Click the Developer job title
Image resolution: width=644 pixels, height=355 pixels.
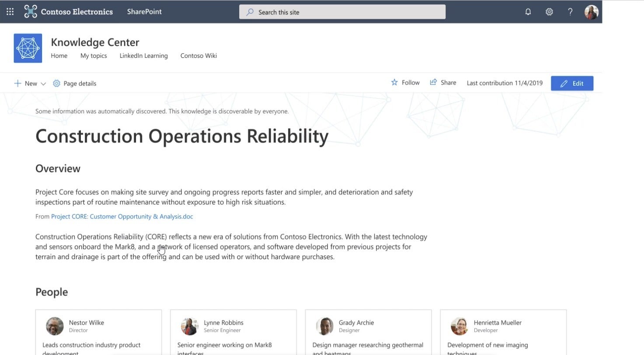486,330
